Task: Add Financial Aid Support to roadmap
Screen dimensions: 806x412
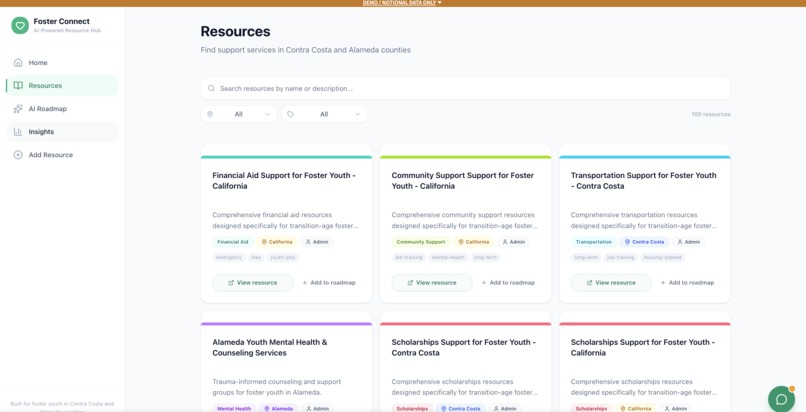Action: [x=329, y=283]
